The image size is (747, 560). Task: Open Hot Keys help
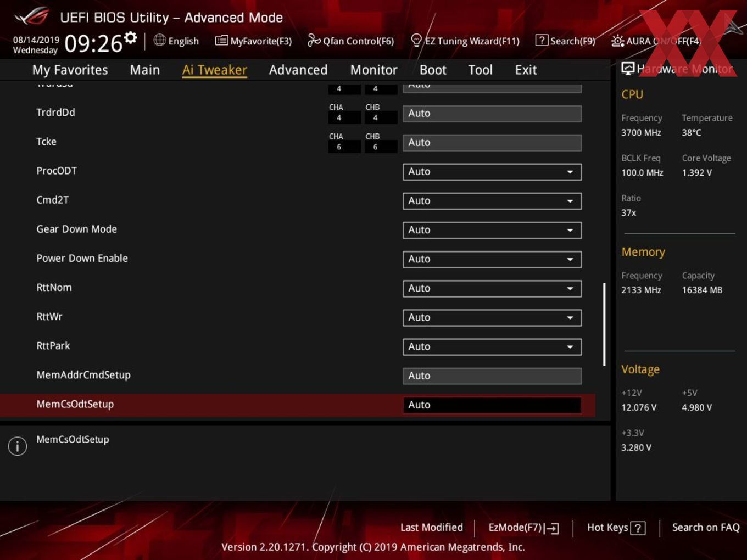[x=616, y=528]
